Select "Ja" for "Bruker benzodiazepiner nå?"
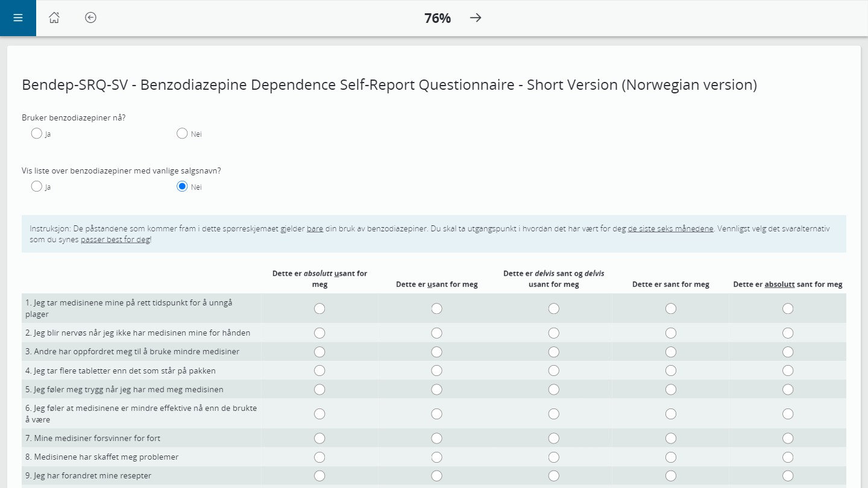Screen dimensions: 868x488 (36, 133)
